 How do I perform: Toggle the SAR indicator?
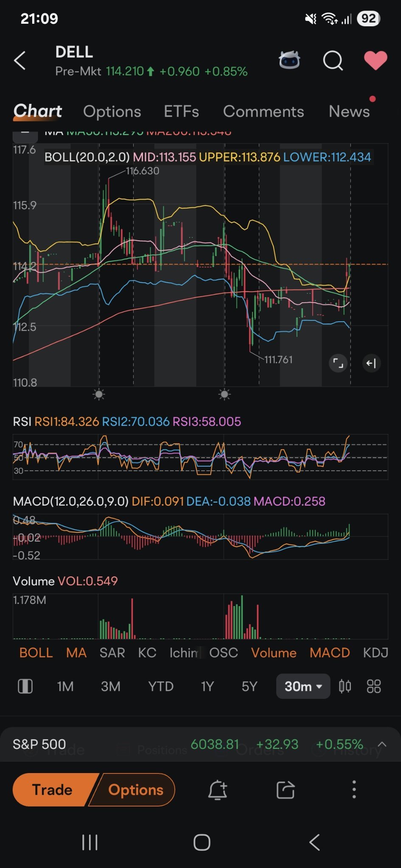click(112, 653)
